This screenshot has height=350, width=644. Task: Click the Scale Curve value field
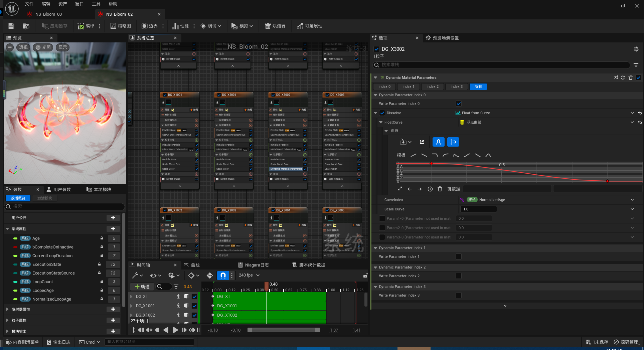pos(478,209)
